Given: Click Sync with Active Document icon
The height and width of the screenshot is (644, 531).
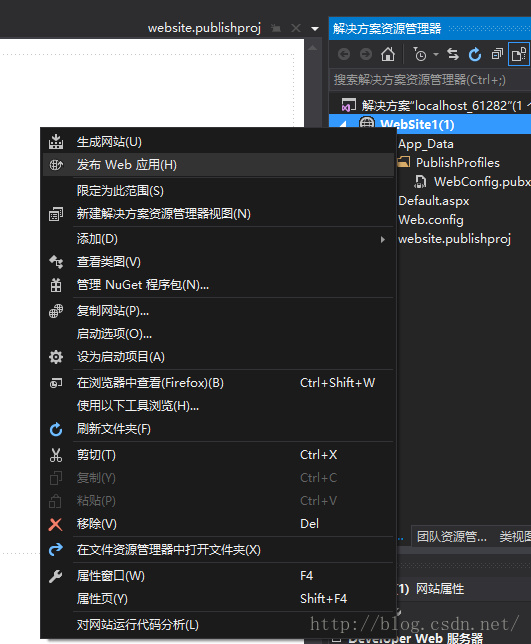Looking at the screenshot, I should pos(453,54).
